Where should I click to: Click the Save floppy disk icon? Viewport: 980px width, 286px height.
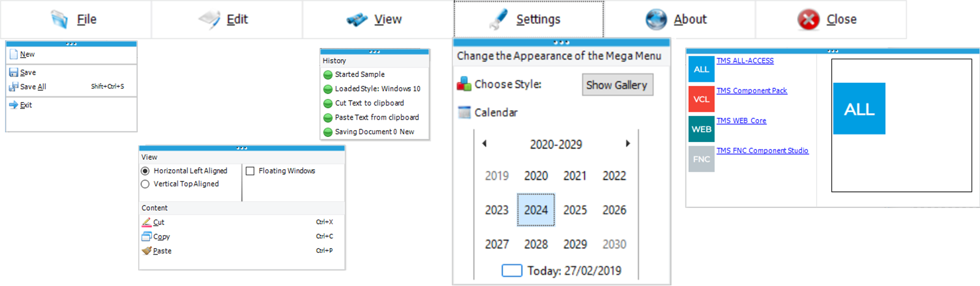[14, 72]
